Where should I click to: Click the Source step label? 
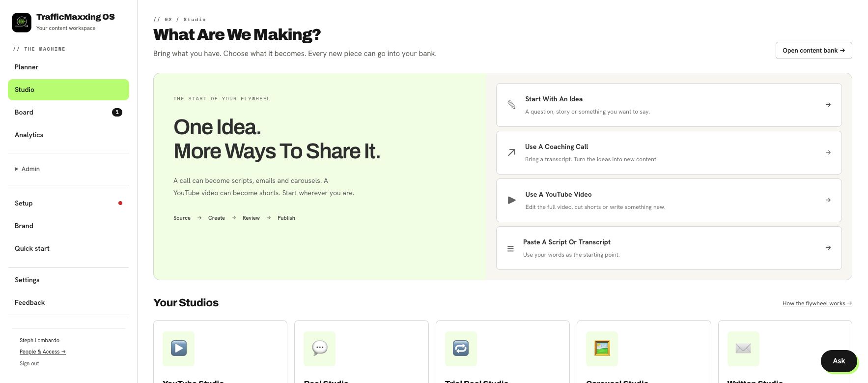182,218
